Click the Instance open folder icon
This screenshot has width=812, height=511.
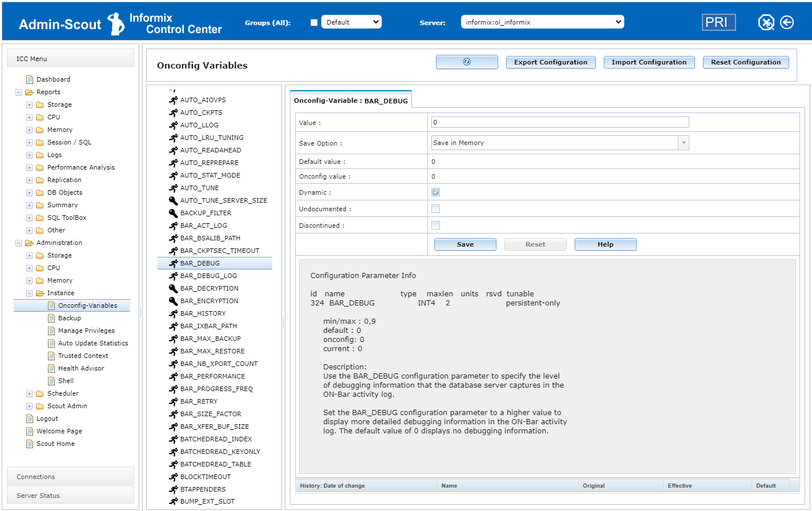point(41,293)
